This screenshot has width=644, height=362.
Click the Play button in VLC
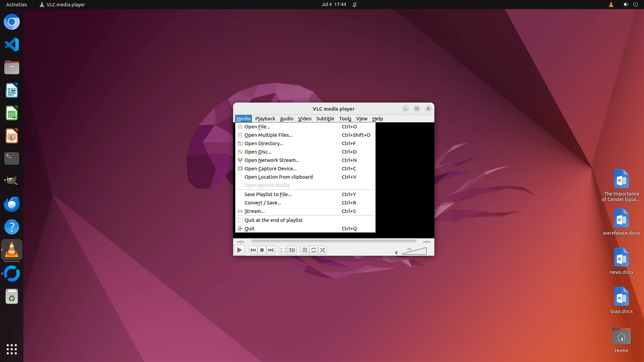tap(239, 250)
